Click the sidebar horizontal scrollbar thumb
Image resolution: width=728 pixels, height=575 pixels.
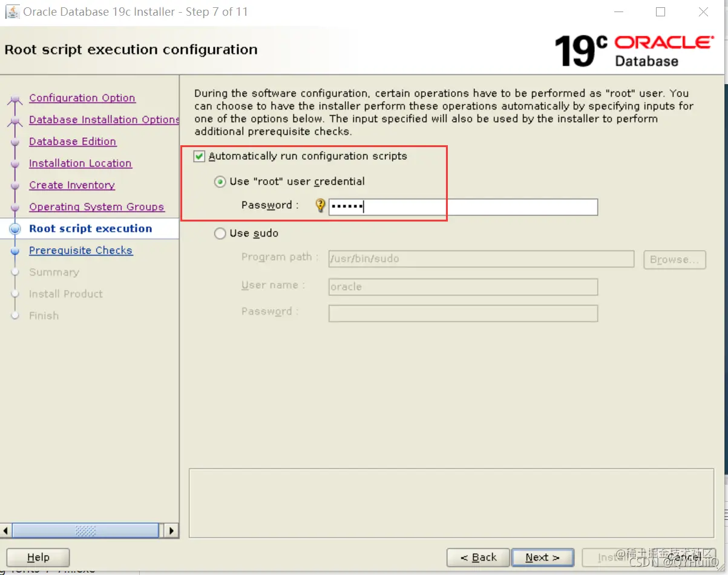[x=85, y=531]
